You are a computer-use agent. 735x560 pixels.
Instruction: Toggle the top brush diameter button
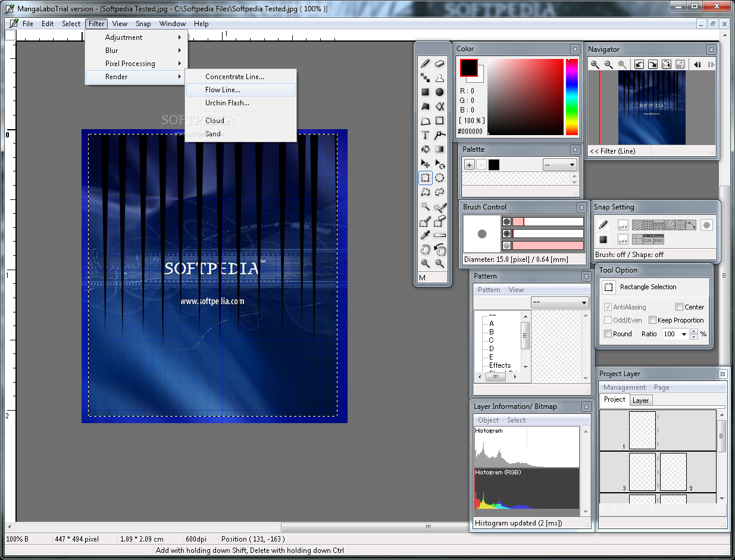pyautogui.click(x=506, y=221)
